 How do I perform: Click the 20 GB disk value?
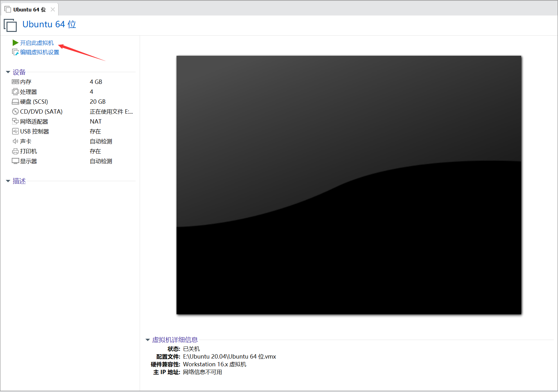98,102
